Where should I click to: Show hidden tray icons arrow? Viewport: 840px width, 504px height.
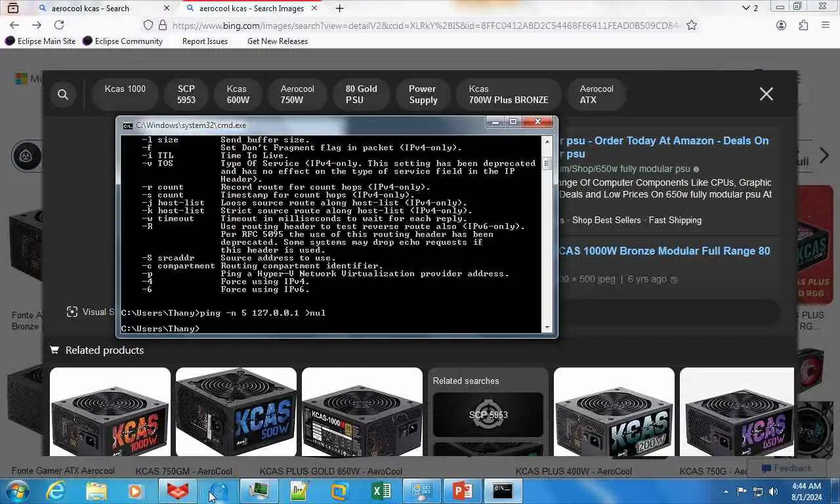(726, 491)
